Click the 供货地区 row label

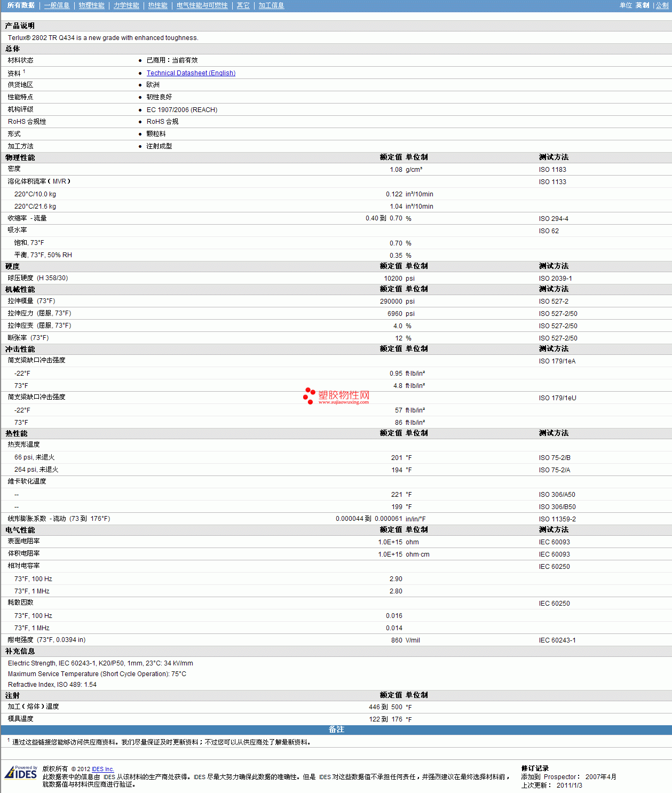coord(20,85)
